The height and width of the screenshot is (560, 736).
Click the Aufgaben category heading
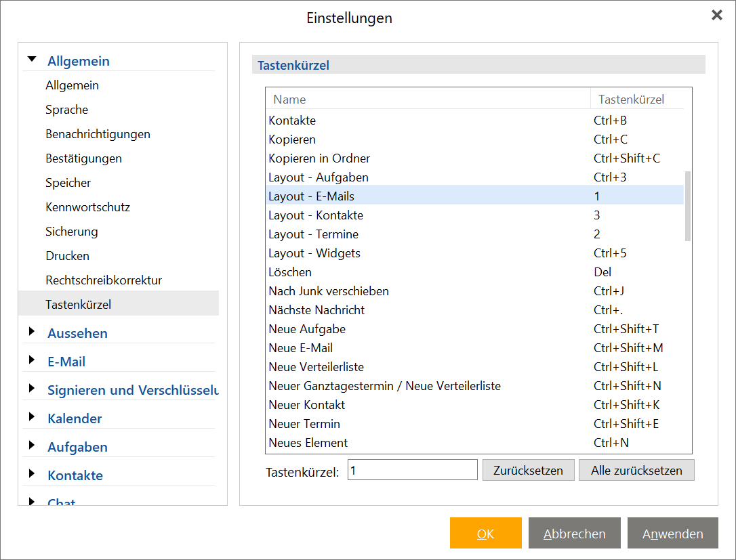(77, 448)
